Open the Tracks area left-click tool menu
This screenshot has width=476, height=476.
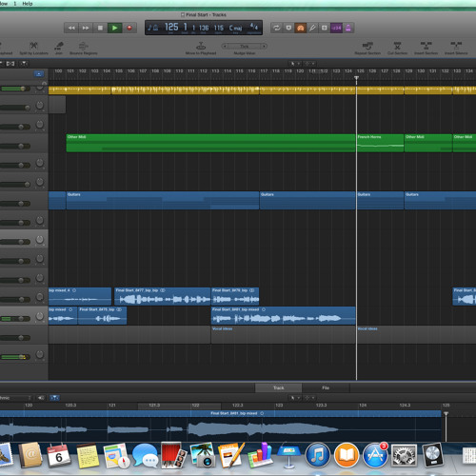tap(295, 64)
